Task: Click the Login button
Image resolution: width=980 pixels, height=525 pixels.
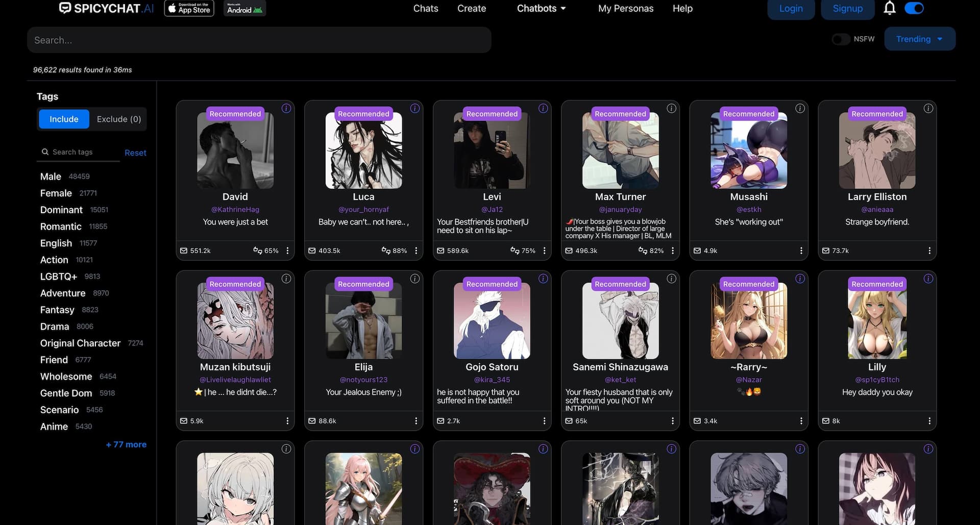Action: point(791,9)
